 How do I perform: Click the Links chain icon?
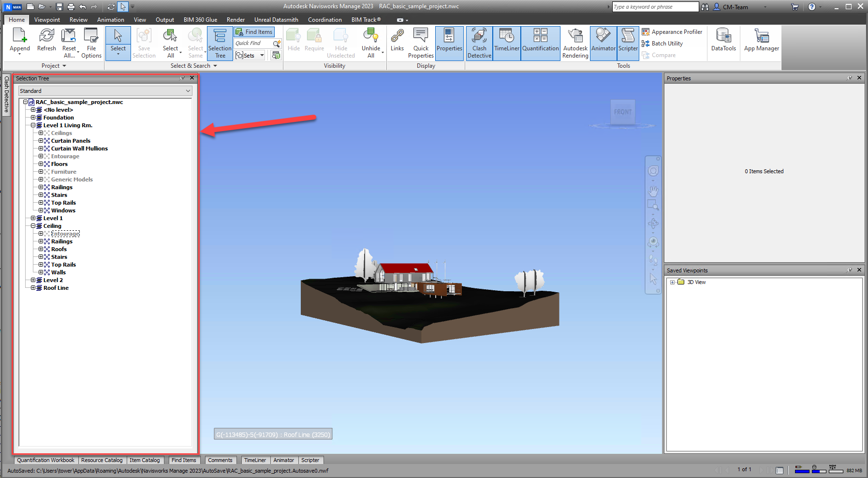click(x=397, y=36)
